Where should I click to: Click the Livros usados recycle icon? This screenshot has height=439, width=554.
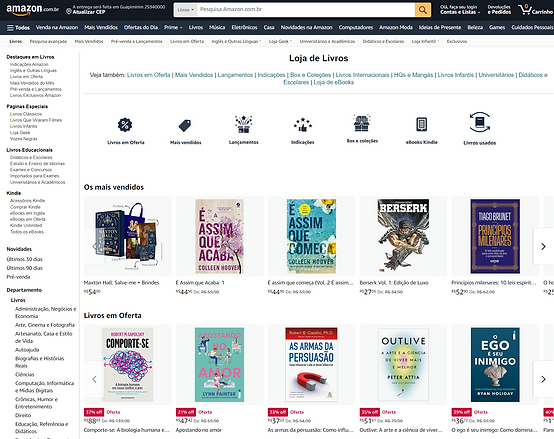[x=480, y=122]
